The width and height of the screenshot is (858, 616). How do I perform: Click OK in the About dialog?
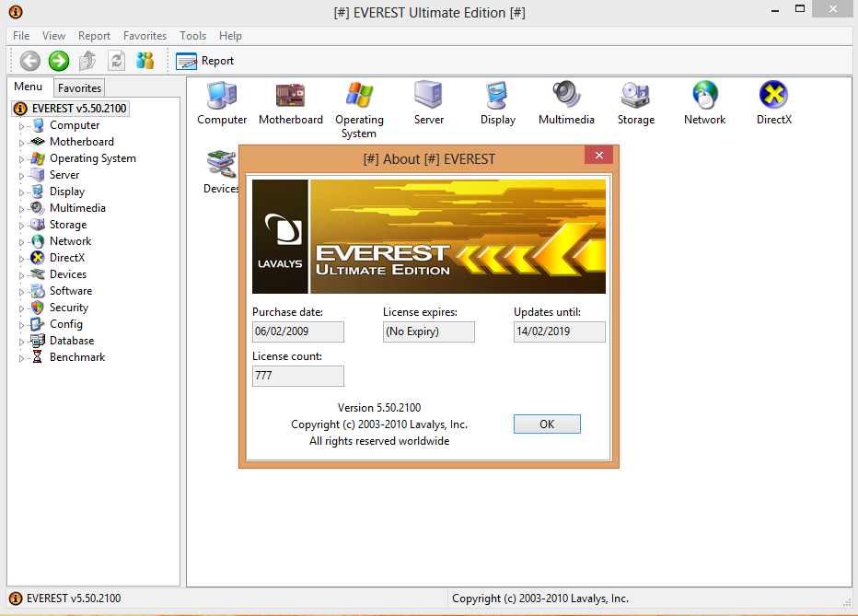point(547,424)
